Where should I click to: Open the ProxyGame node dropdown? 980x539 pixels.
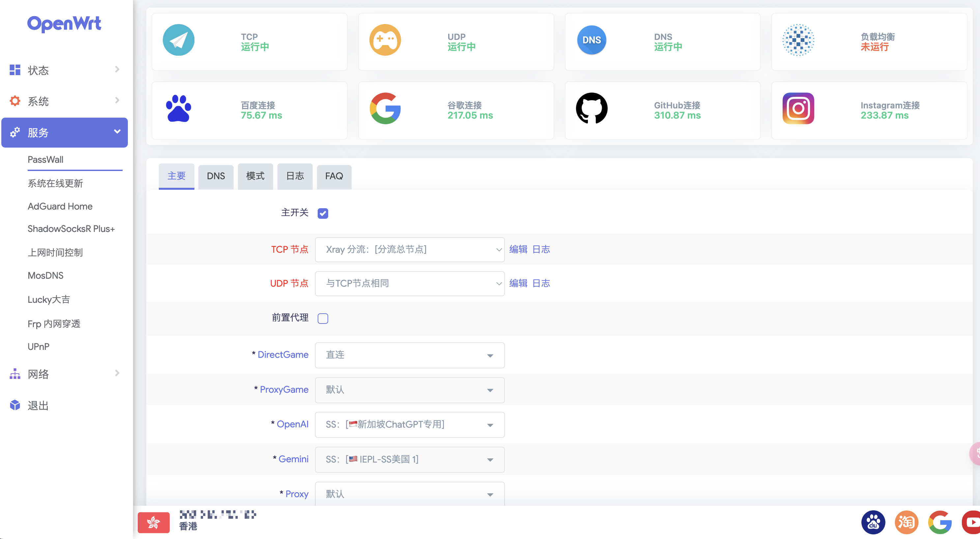(x=410, y=390)
